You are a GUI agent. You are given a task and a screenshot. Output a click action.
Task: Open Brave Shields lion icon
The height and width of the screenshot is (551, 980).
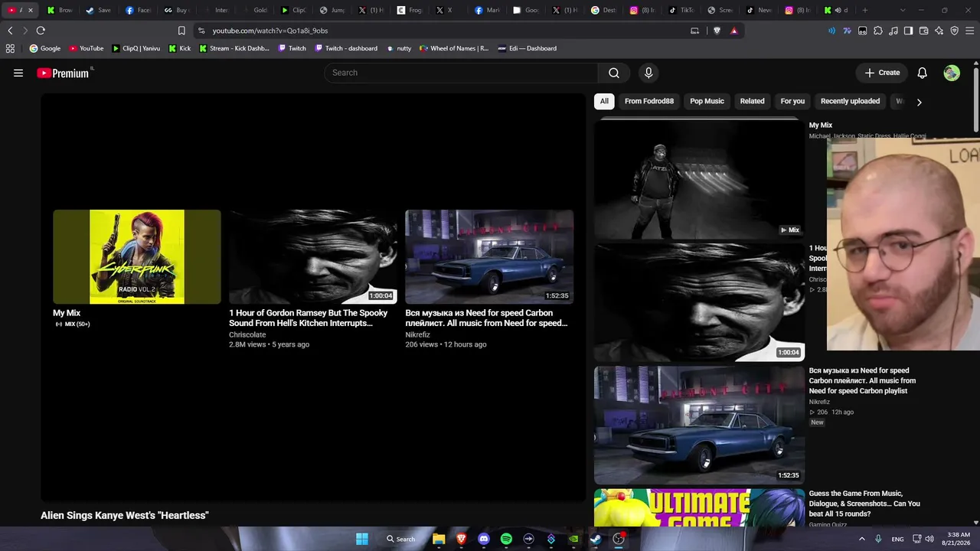coord(717,31)
